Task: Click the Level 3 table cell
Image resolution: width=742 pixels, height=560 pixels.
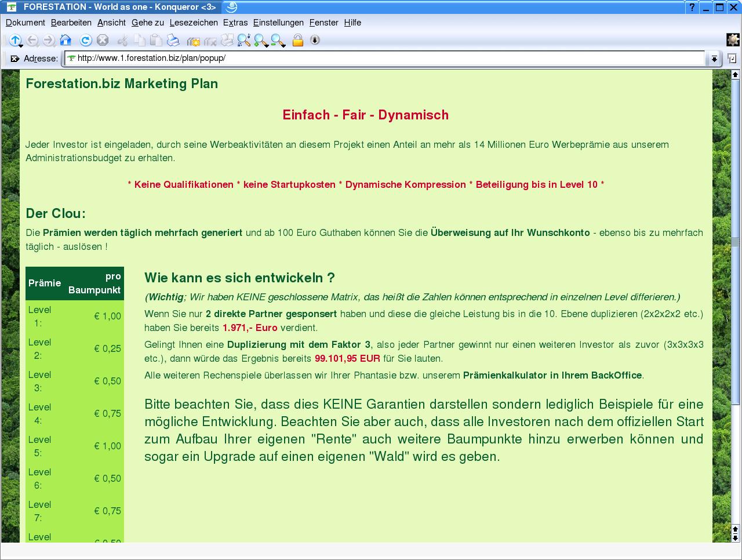Action: [x=40, y=381]
